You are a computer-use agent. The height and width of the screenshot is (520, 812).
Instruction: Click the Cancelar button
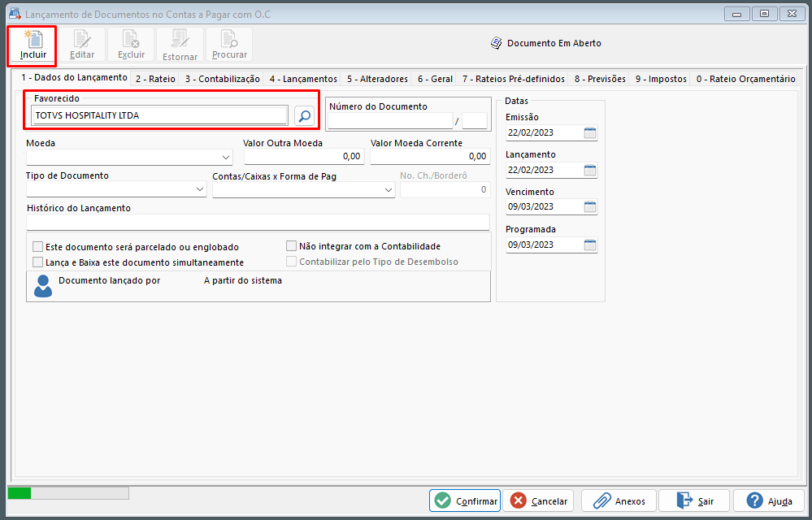coord(538,500)
